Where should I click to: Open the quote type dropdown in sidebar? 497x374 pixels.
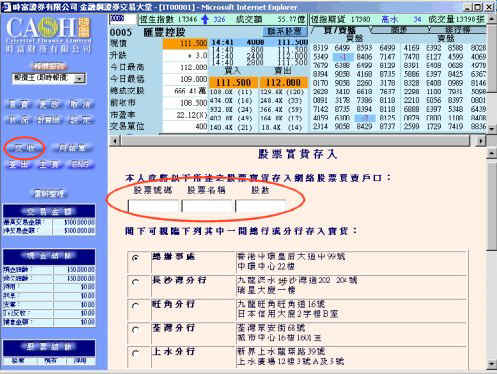[x=49, y=78]
